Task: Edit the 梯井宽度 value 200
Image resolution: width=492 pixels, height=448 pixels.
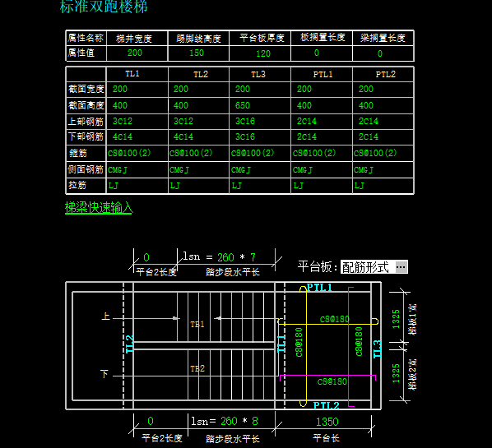Action: (x=135, y=53)
